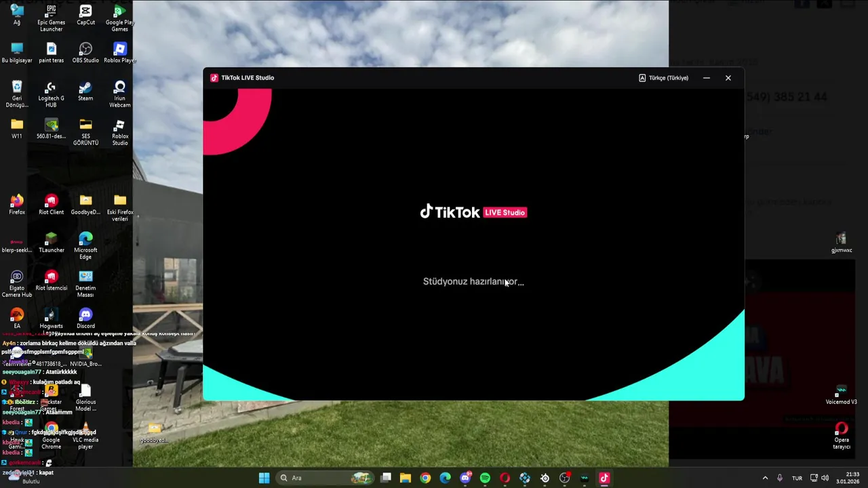868x488 pixels.
Task: Open Google Chrome from the taskbar
Action: 425,478
